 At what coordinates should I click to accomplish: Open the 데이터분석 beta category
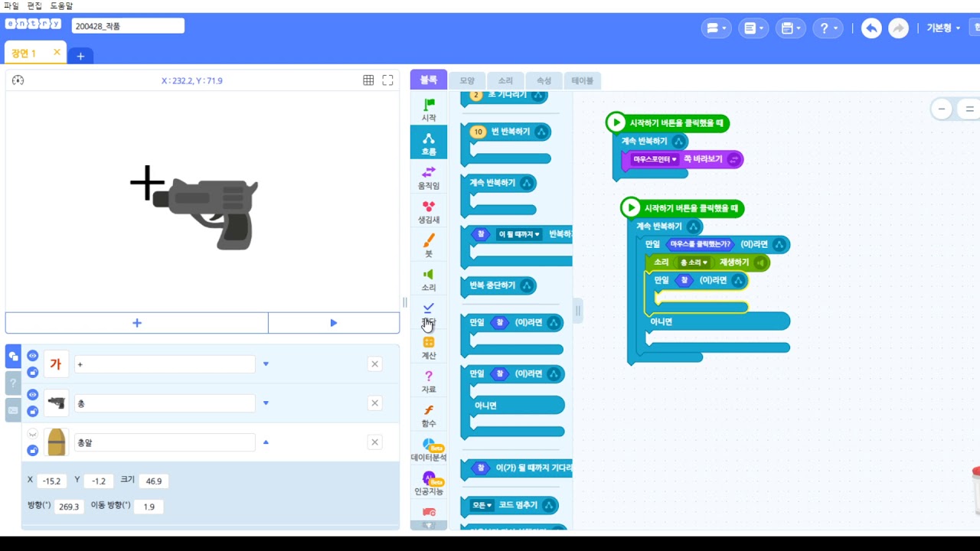click(x=429, y=449)
